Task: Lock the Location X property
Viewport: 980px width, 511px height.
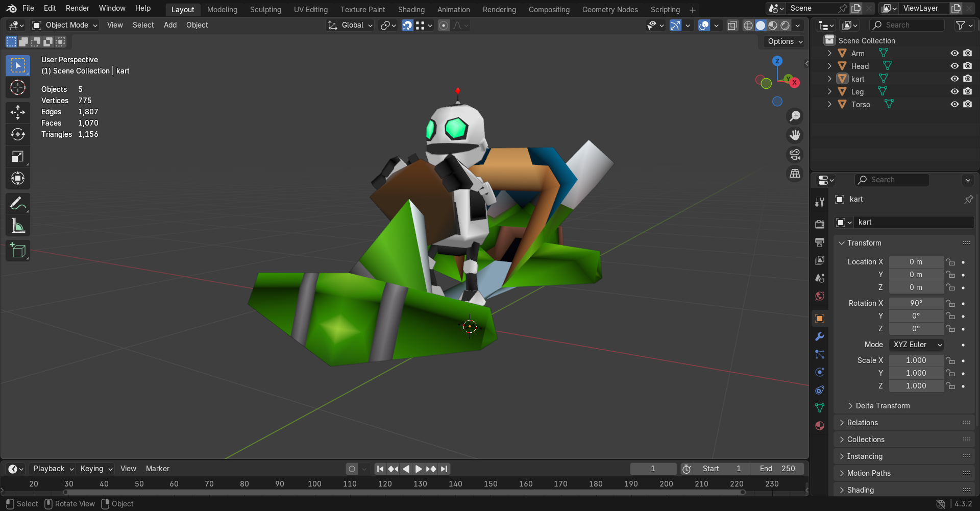Action: pos(950,262)
